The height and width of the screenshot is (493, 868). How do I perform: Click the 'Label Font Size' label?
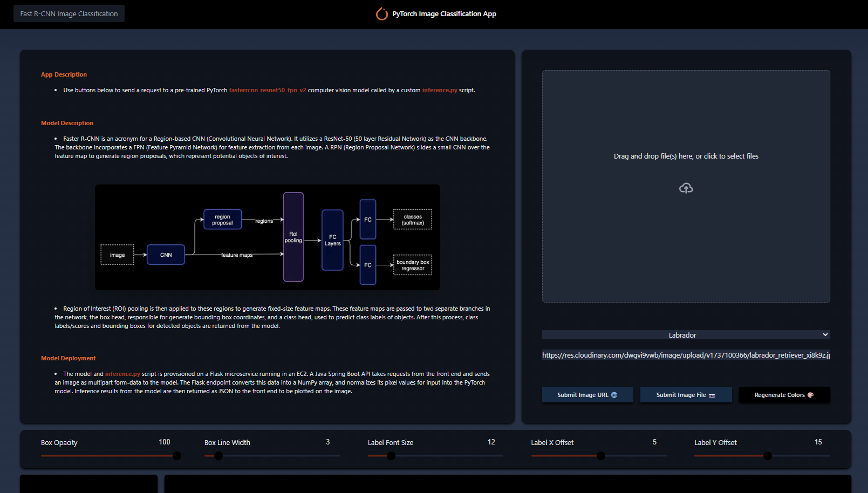[x=391, y=442]
